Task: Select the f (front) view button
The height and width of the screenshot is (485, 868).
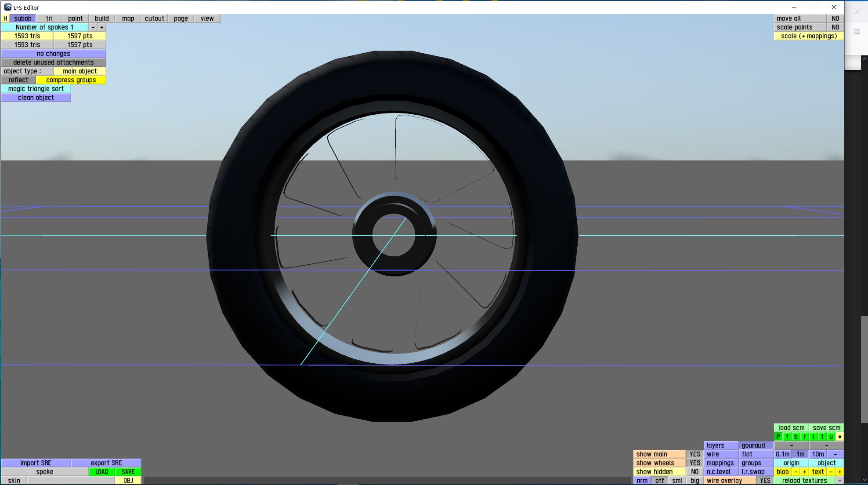Action: 787,437
